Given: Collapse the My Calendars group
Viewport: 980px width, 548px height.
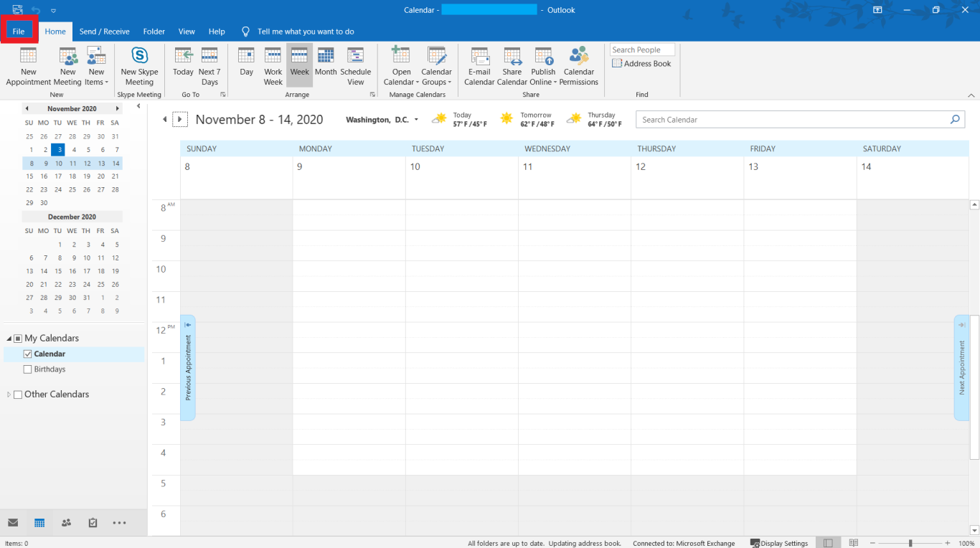Looking at the screenshot, I should [9, 339].
